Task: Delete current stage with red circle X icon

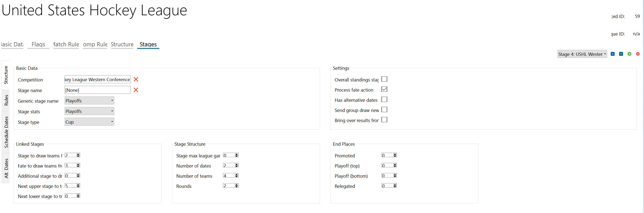Action: coord(638,54)
